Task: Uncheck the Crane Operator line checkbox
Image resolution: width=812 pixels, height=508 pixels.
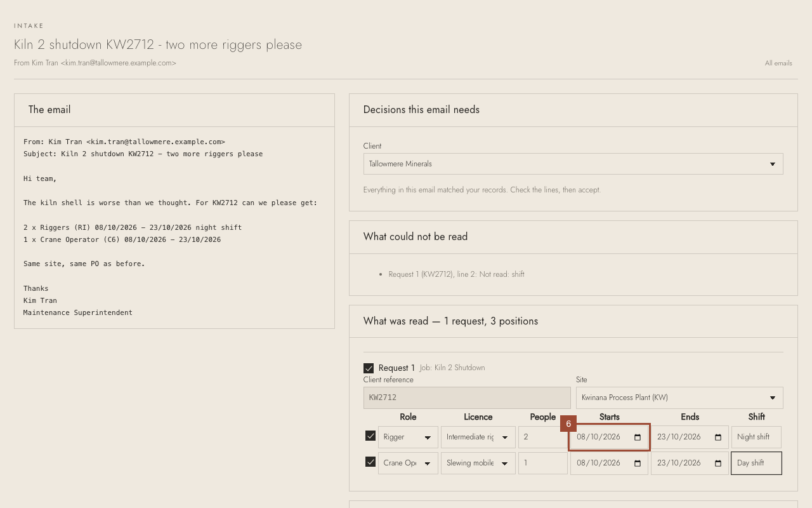Action: pyautogui.click(x=370, y=462)
